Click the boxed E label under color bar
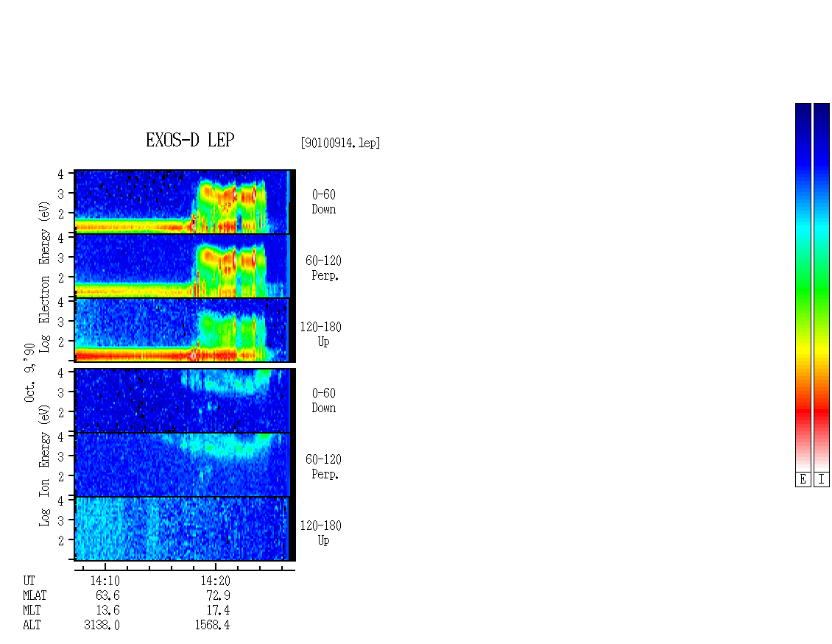This screenshot has width=832, height=644. (803, 479)
